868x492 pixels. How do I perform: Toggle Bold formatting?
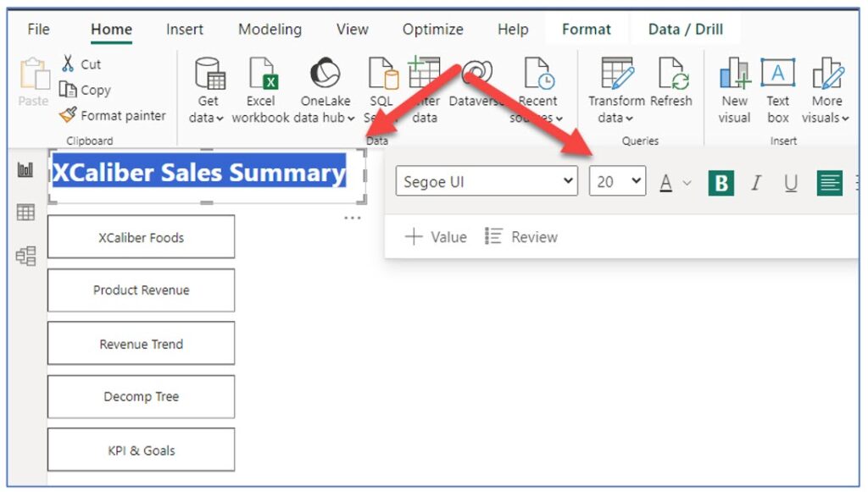pos(721,183)
